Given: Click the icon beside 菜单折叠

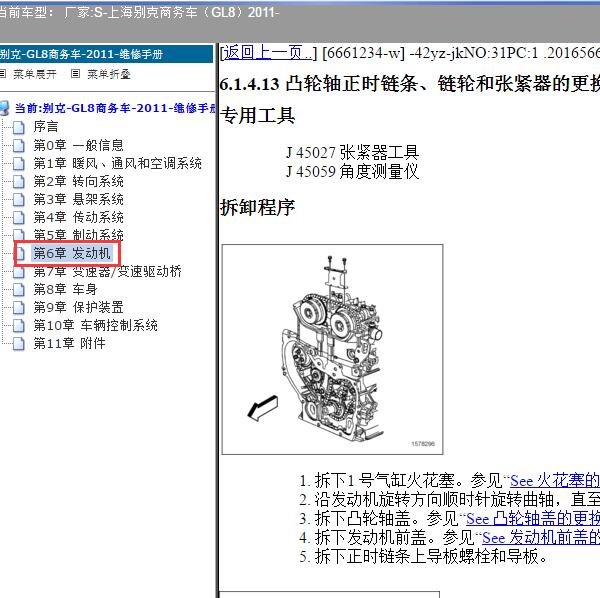Looking at the screenshot, I should click(x=76, y=73).
